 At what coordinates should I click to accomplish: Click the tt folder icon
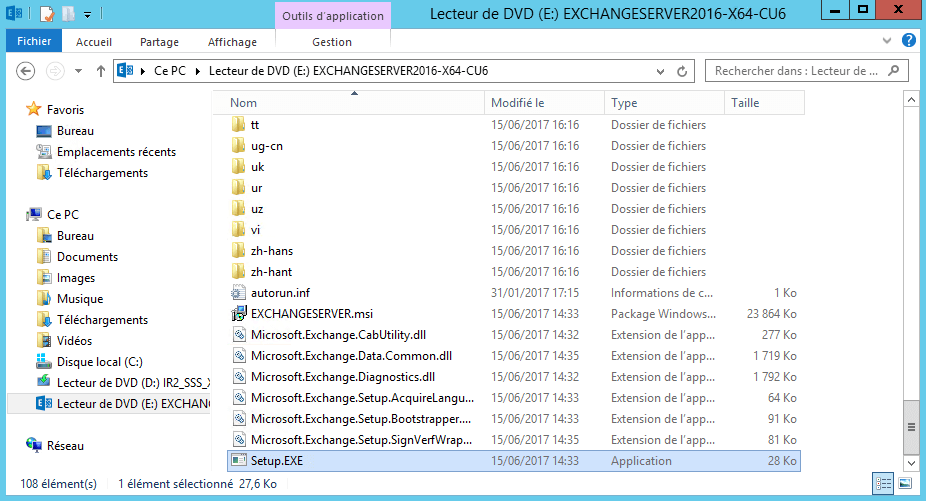tap(239, 125)
